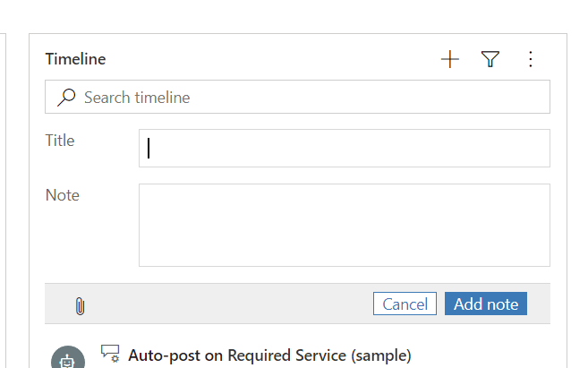The width and height of the screenshot is (588, 368).
Task: Click inside the Note text area
Action: click(345, 225)
